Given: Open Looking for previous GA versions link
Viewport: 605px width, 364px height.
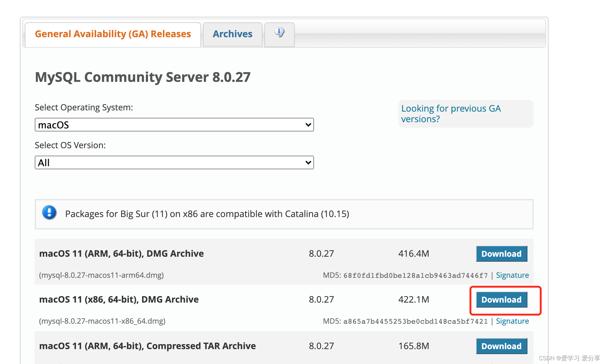Looking at the screenshot, I should point(451,113).
